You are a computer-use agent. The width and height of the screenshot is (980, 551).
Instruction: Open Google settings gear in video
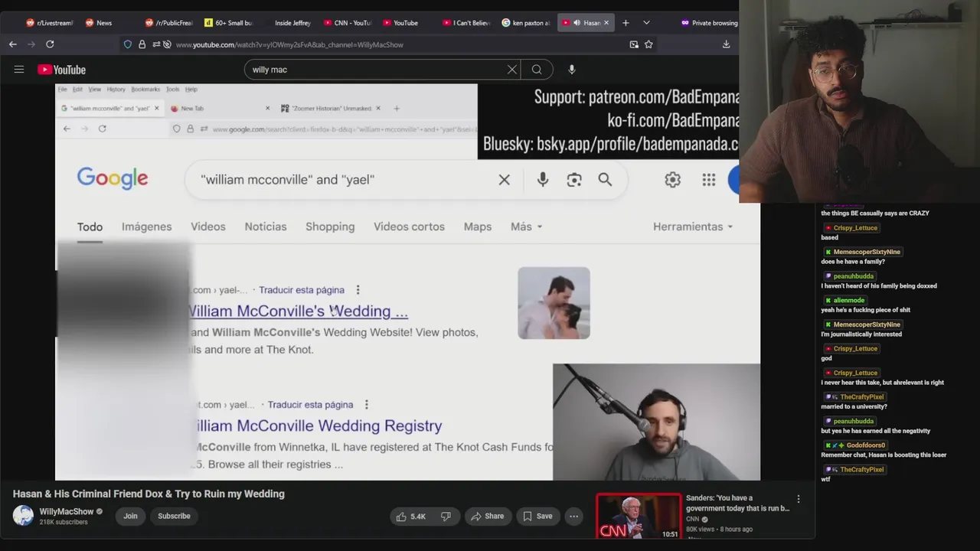(672, 180)
